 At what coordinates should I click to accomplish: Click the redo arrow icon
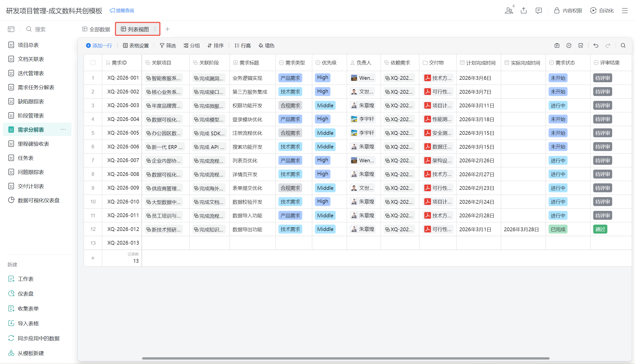(608, 46)
